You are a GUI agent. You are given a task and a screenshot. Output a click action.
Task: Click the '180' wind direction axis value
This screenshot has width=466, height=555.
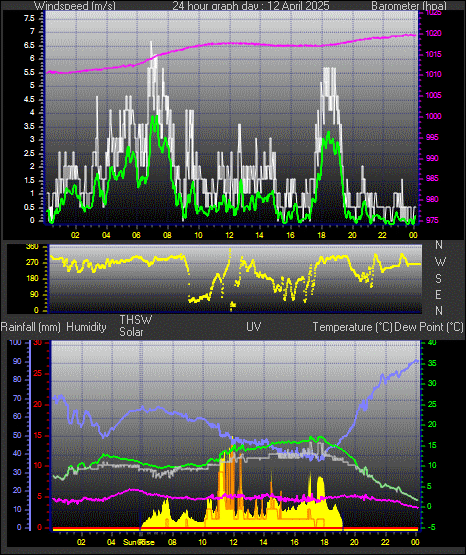33,279
